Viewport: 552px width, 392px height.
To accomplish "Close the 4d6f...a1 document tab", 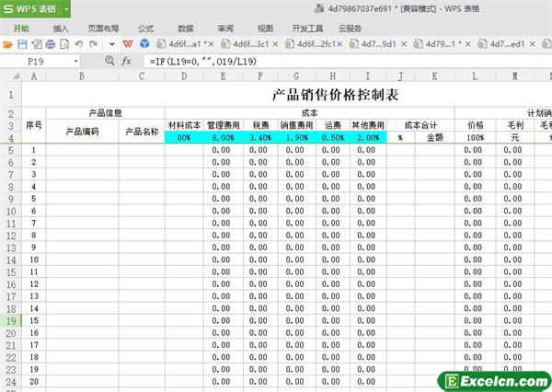I will point(212,44).
